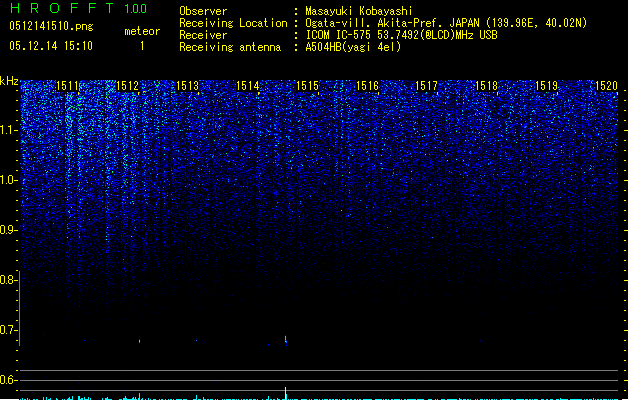
Task: Click the 0.9 kHz axis label
Action: coord(8,230)
